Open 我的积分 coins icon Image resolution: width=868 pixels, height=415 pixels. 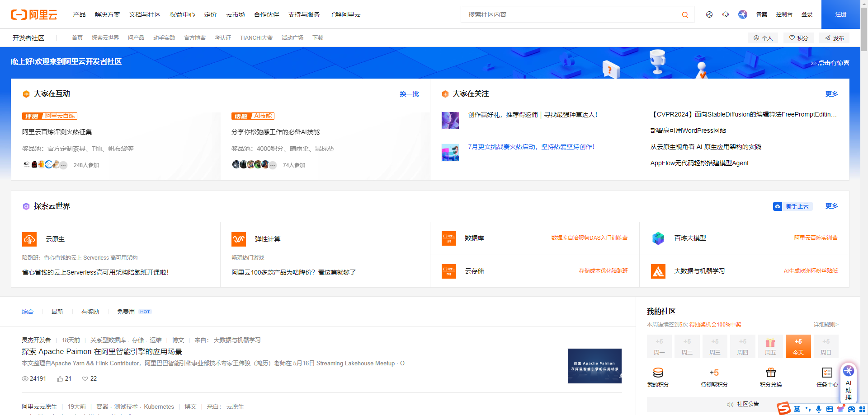(658, 373)
